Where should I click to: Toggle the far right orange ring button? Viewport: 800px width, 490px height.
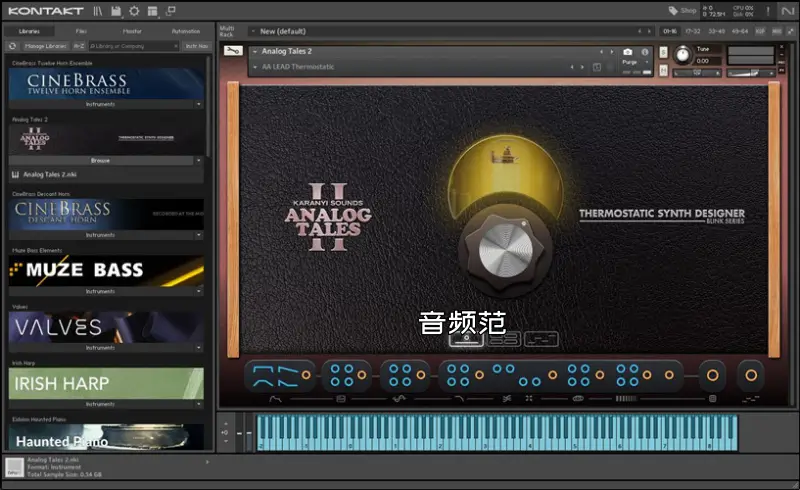[751, 376]
